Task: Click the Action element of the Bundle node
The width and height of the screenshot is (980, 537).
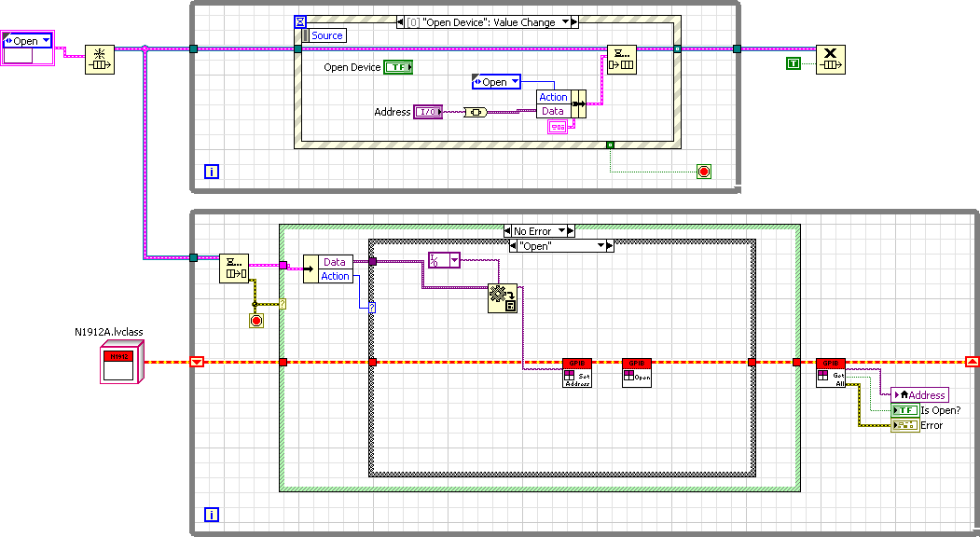Action: (553, 97)
